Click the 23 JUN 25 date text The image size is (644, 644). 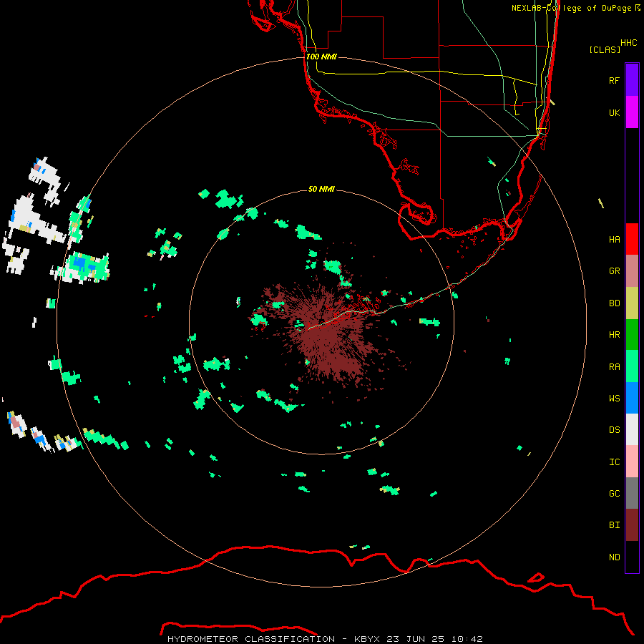pyautogui.click(x=416, y=639)
